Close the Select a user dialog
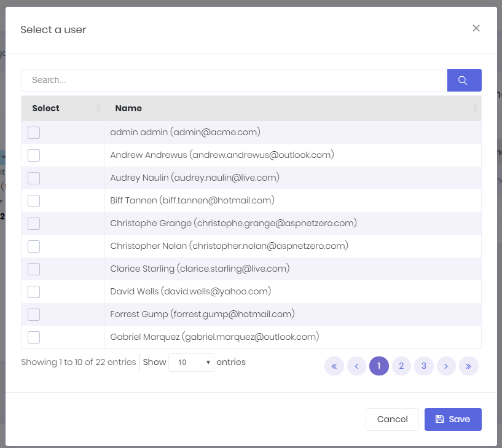502x448 pixels. click(x=476, y=28)
